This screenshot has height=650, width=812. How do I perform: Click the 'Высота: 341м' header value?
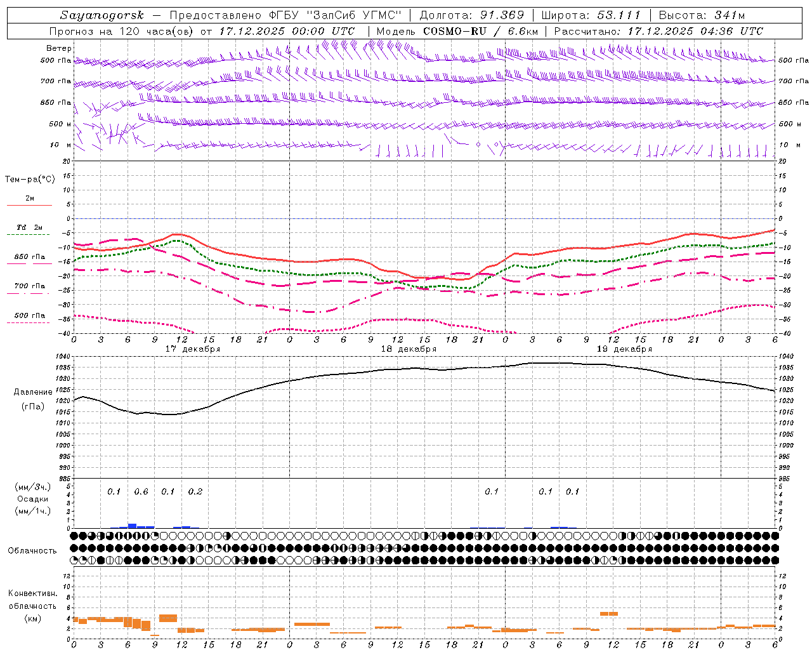702,15
